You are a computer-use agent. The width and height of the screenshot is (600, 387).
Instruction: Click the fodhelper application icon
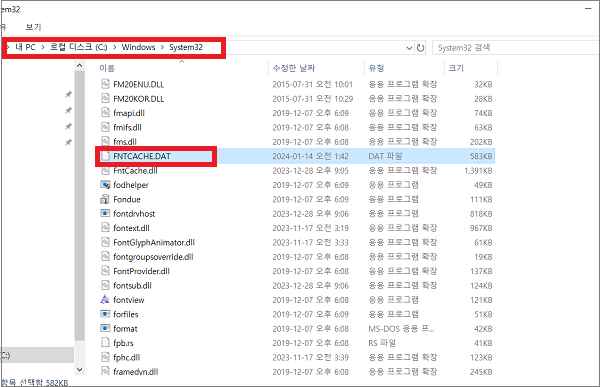click(x=105, y=185)
